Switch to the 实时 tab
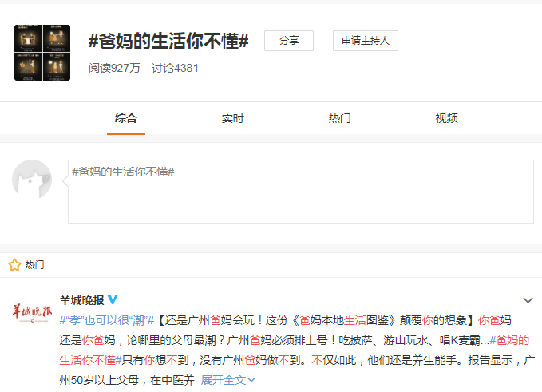 232,118
